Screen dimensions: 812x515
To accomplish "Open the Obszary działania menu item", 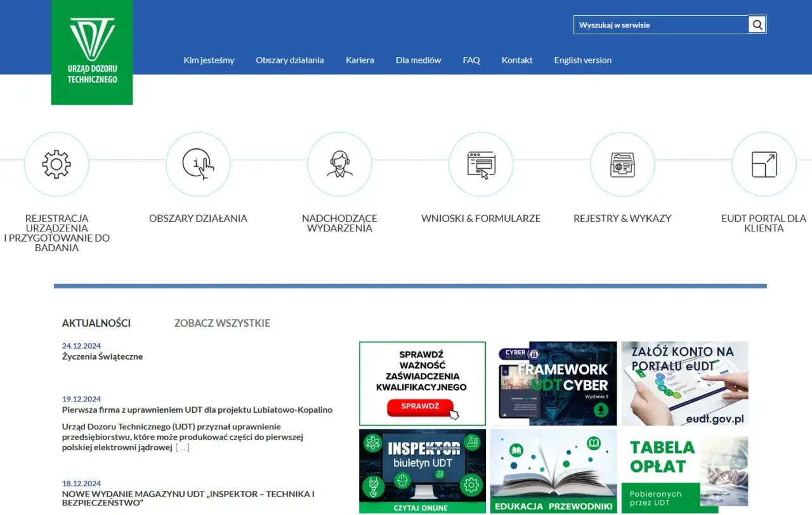I will [x=290, y=60].
